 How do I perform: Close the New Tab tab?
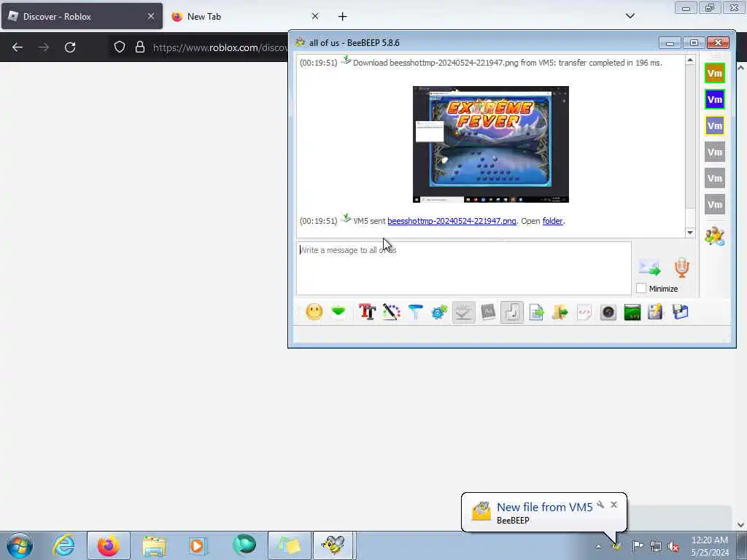[x=315, y=16]
